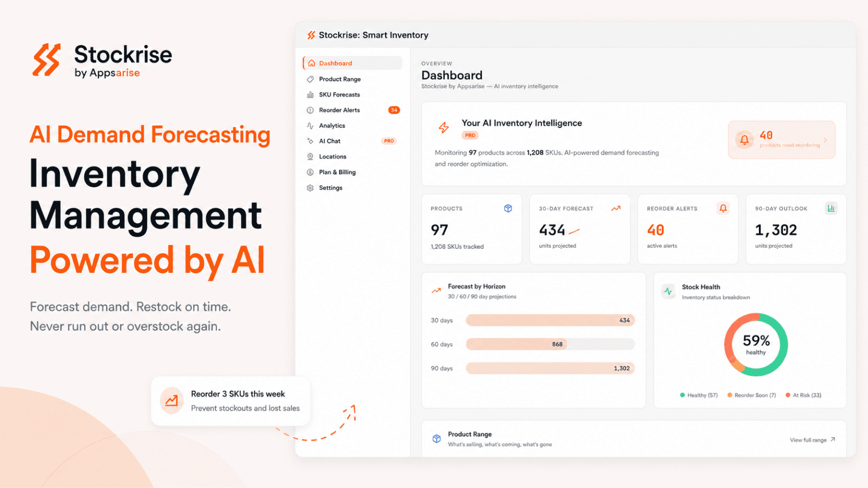
Task: Click the Stockrise logo in window title
Action: pyautogui.click(x=311, y=35)
